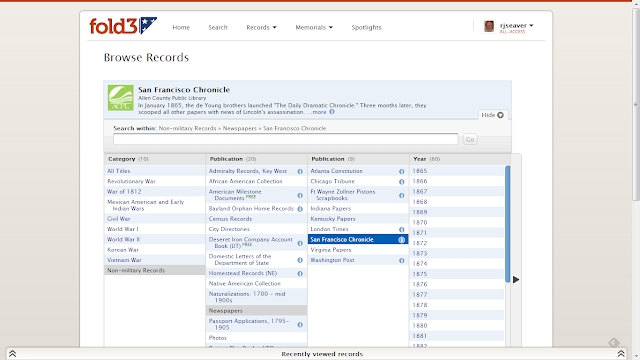The width and height of the screenshot is (640, 360).
Task: Show info for Domestic Letters of the Department of State
Action: coord(300,260)
